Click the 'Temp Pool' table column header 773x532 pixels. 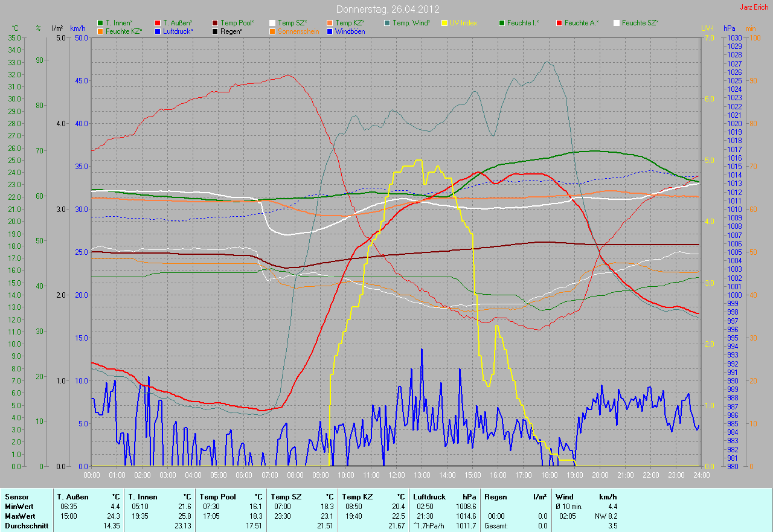click(x=217, y=497)
